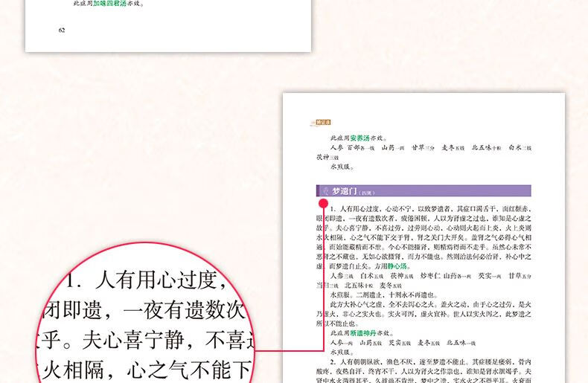This screenshot has width=588, height=383.
Task: Click page number 62
Action: pos(62,30)
